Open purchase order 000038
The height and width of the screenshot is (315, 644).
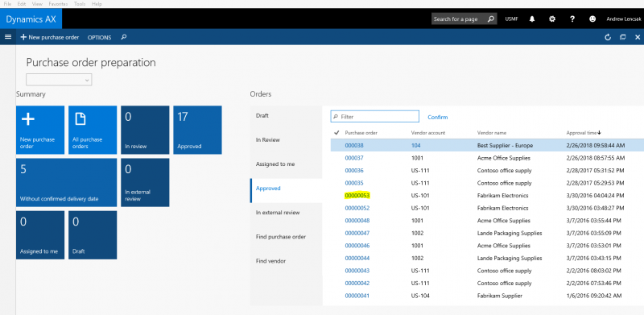[354, 145]
